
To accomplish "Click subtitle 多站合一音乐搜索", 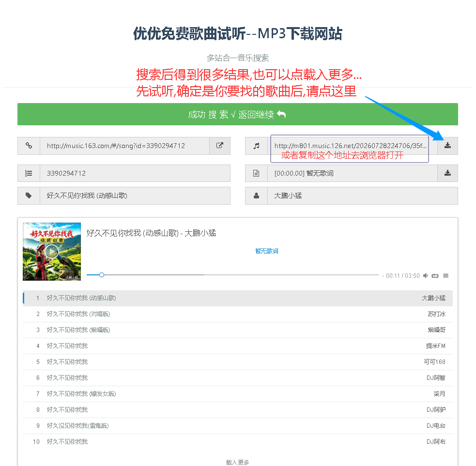I will pos(238,58).
